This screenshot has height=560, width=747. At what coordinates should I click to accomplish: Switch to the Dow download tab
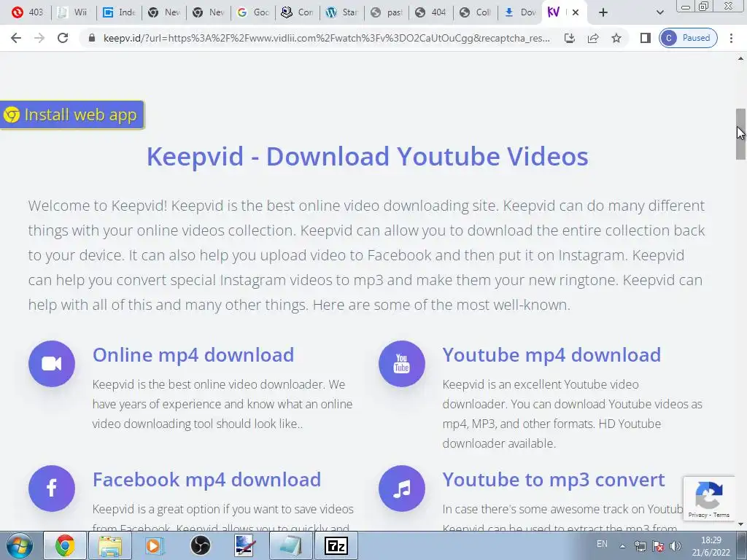[520, 12]
